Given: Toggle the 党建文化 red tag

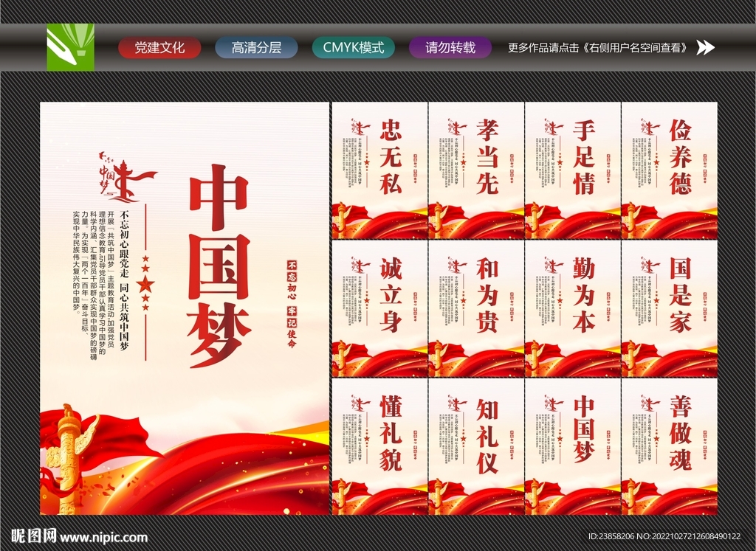Looking at the screenshot, I should [x=159, y=48].
